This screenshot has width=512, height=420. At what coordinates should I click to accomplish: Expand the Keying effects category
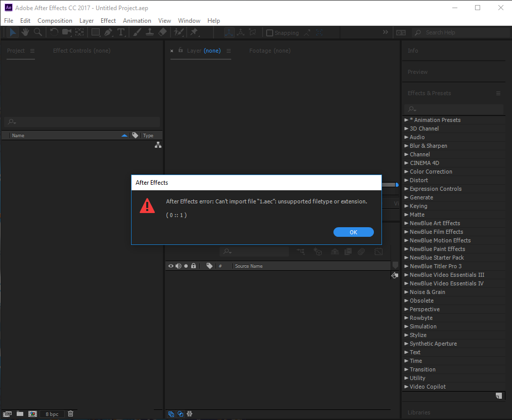tap(406, 206)
